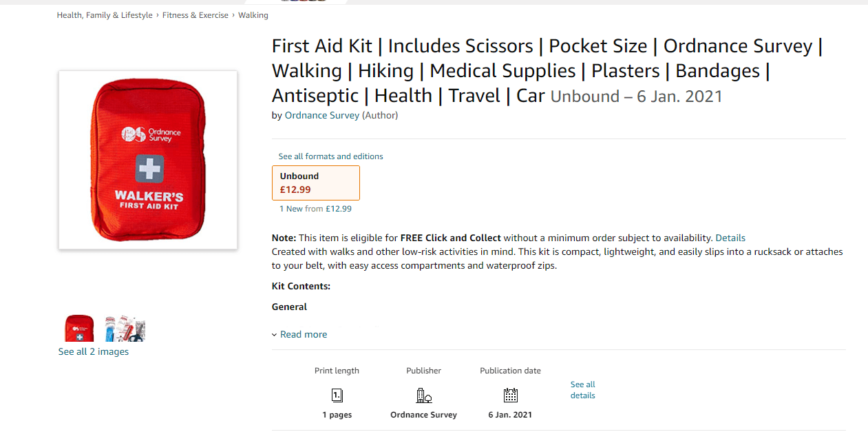Open the kit contents thumbnail with scissors
The width and height of the screenshot is (868, 432).
[x=125, y=328]
